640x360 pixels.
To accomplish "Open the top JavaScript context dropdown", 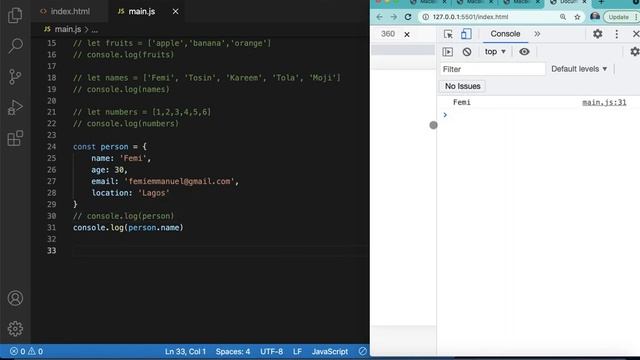I will [495, 51].
